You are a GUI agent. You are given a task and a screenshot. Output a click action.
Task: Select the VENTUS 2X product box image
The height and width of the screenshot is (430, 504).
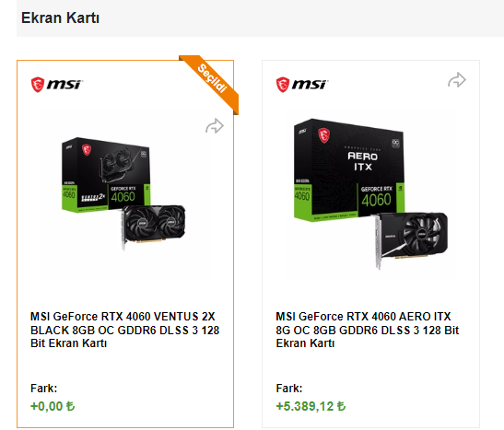[106, 175]
